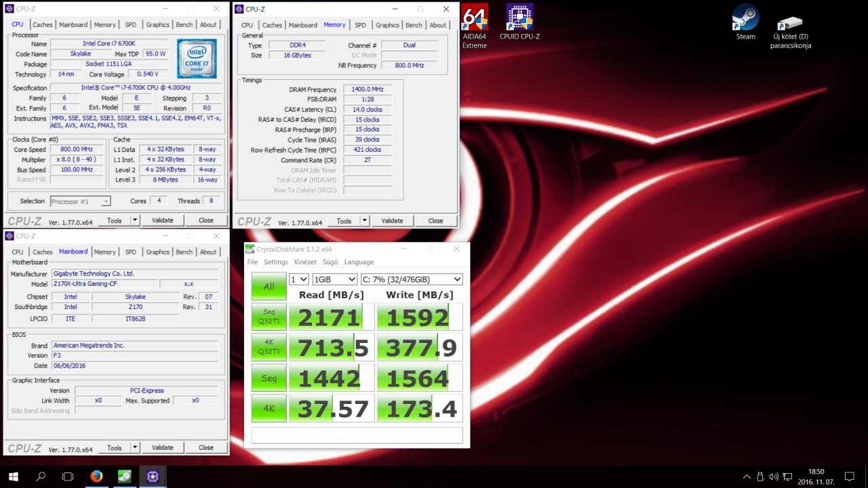Viewport: 868px width, 488px height.
Task: Run All benchmarks in CrystalDiskMark
Action: (x=269, y=287)
